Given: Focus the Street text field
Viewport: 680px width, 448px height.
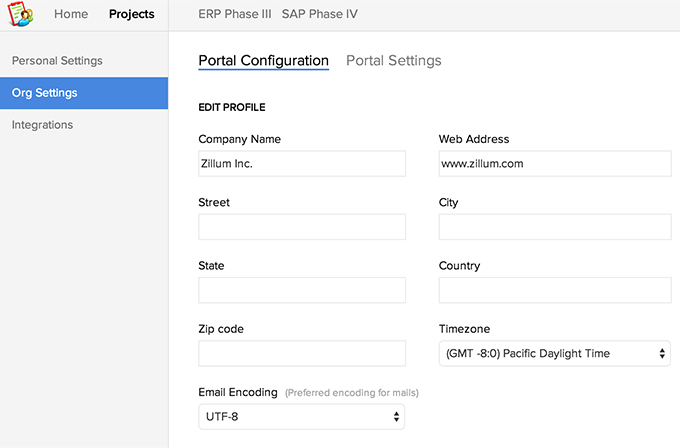Looking at the screenshot, I should pyautogui.click(x=302, y=227).
